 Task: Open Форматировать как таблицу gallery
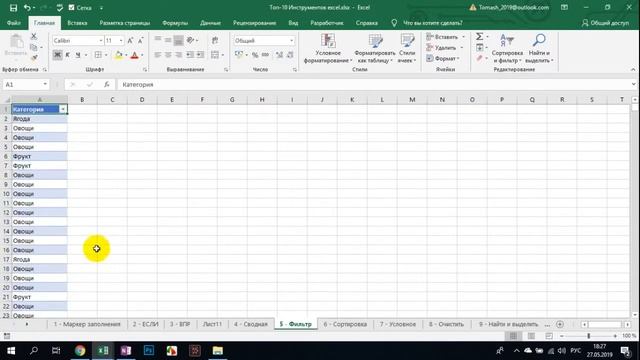point(375,48)
